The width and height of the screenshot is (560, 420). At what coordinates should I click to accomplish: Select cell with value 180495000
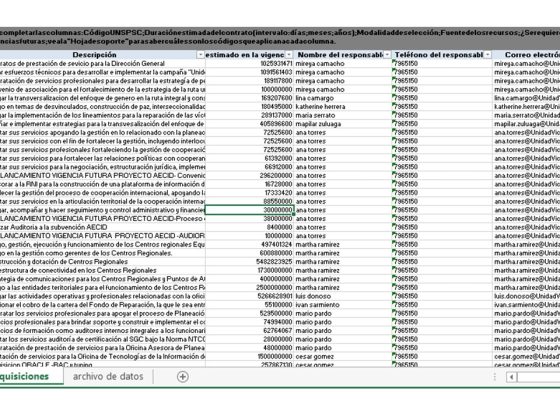click(x=249, y=106)
